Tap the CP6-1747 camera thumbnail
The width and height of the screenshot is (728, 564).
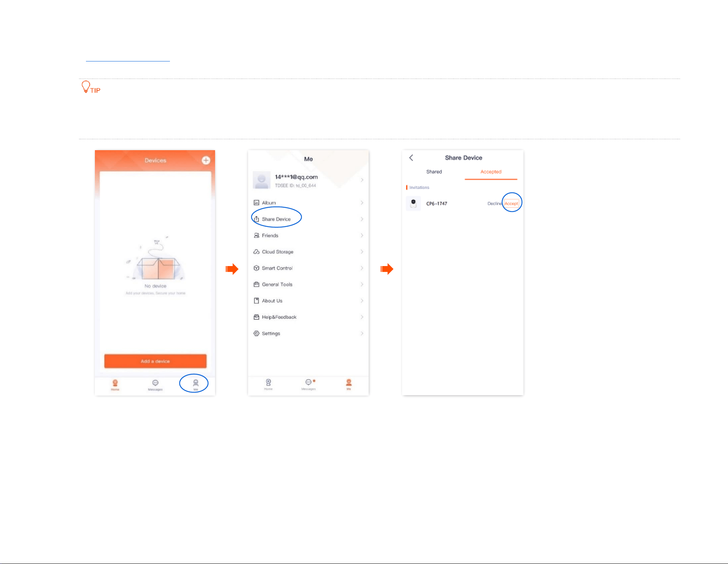tap(413, 203)
